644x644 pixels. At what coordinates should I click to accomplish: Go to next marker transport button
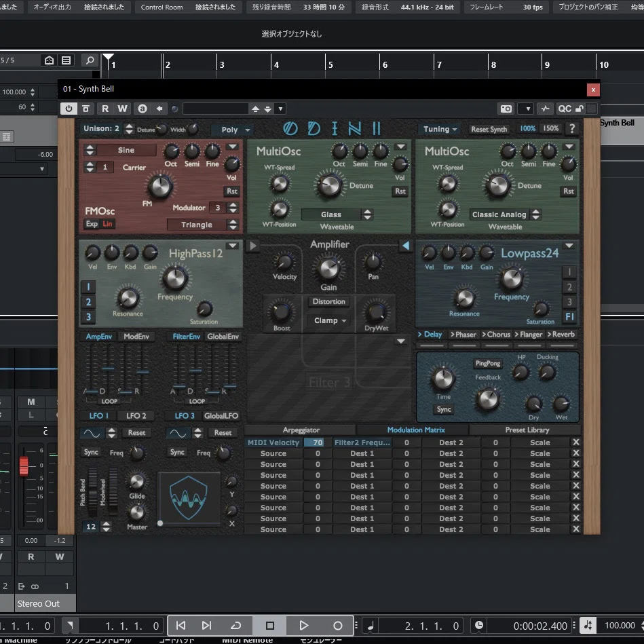(x=206, y=625)
